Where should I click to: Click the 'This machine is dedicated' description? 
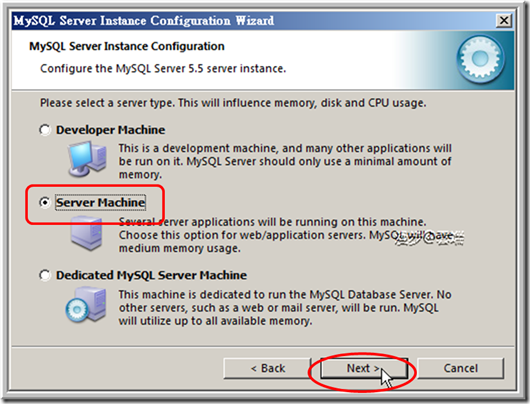point(285,308)
